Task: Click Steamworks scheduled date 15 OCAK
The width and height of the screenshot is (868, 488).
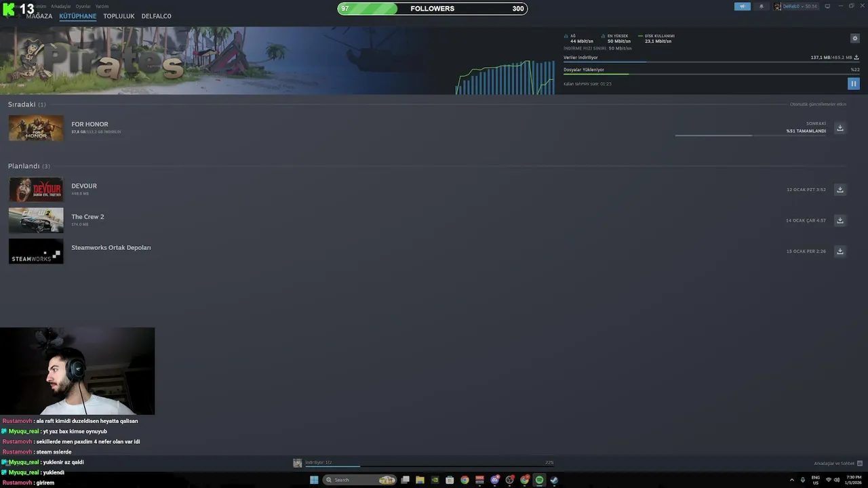Action: (x=806, y=251)
